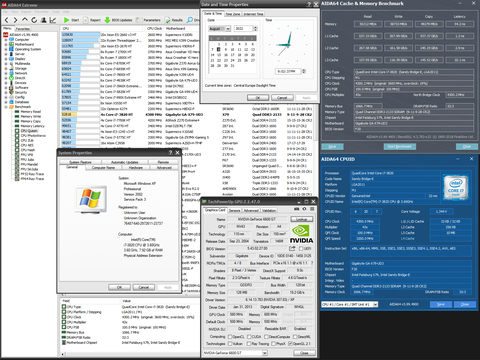Viewport: 480px width, 360px height.
Task: Expand Storage node in AIDA64 tree
Action: (x=6, y=68)
